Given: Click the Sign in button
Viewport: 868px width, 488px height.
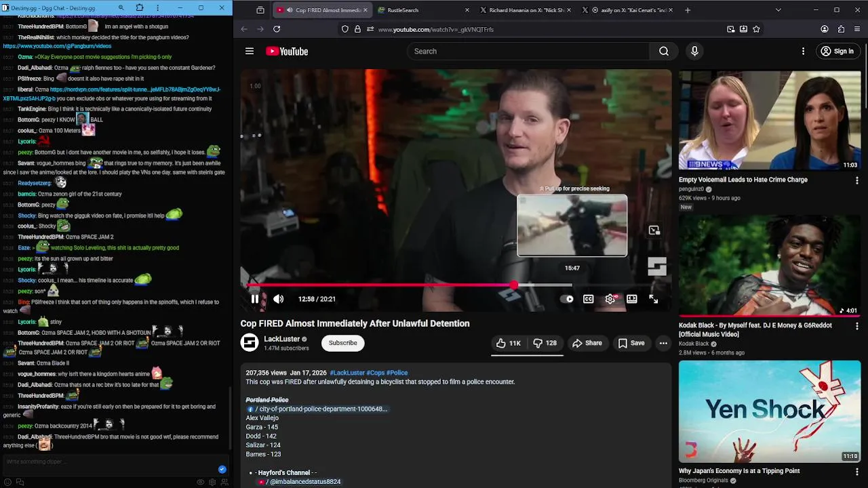Looking at the screenshot, I should click(837, 52).
